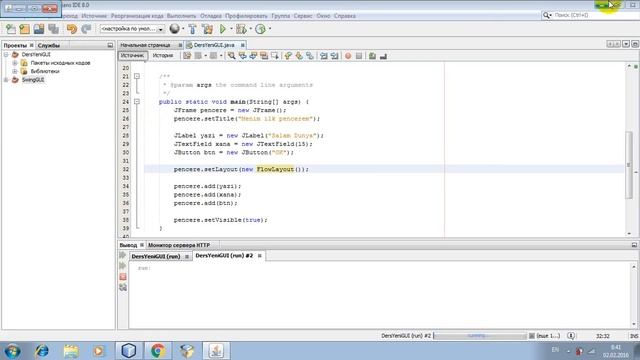Click the Debug Project icon

(x=241, y=29)
